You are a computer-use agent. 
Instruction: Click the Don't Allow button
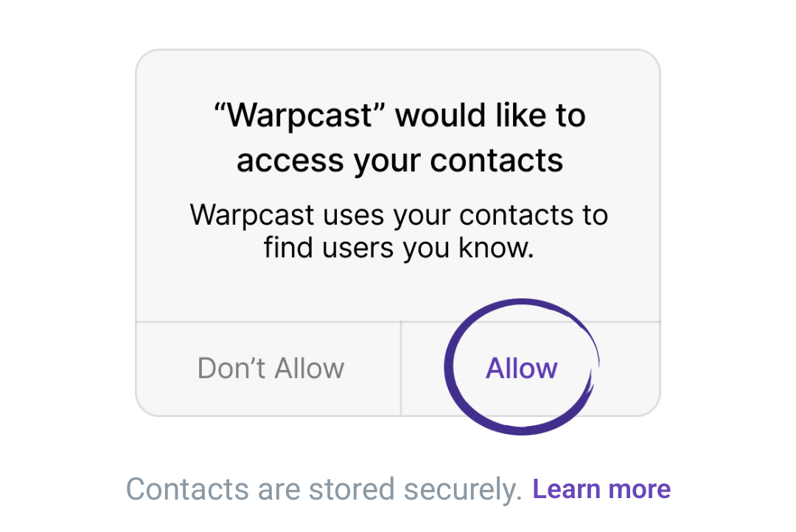pos(268,369)
